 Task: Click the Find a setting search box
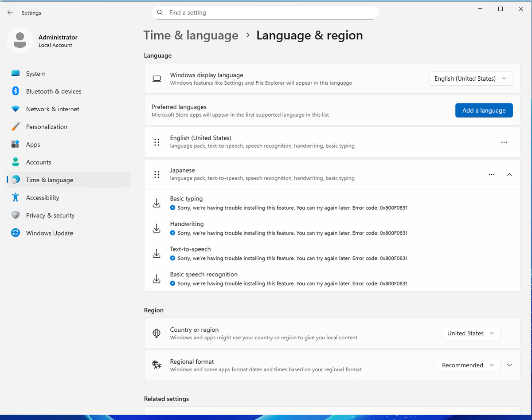265,12
